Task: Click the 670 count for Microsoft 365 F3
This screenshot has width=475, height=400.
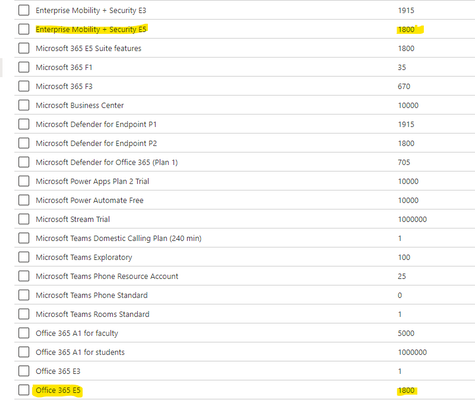Action: pyautogui.click(x=404, y=86)
